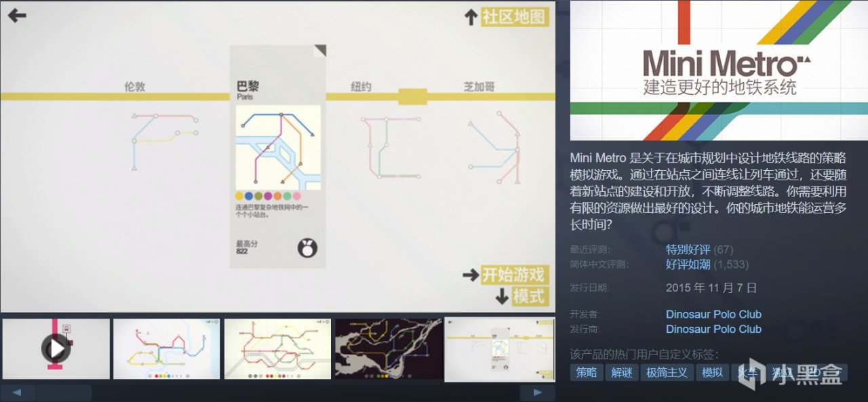Image resolution: width=868 pixels, height=402 pixels.
Task: Open developer Dinosaur Polo Club link
Action: coord(713,314)
